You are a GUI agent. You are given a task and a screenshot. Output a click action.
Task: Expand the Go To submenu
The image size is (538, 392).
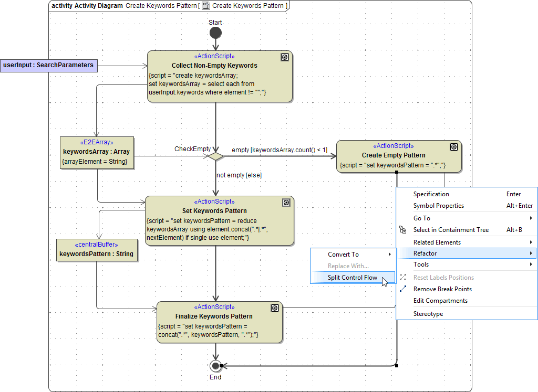coord(431,218)
